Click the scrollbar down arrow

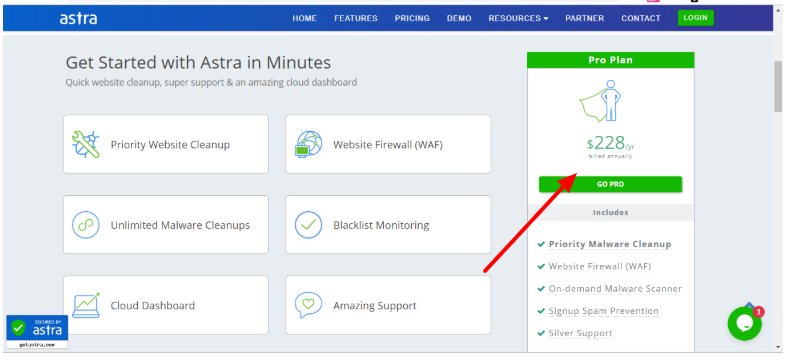tap(778, 347)
